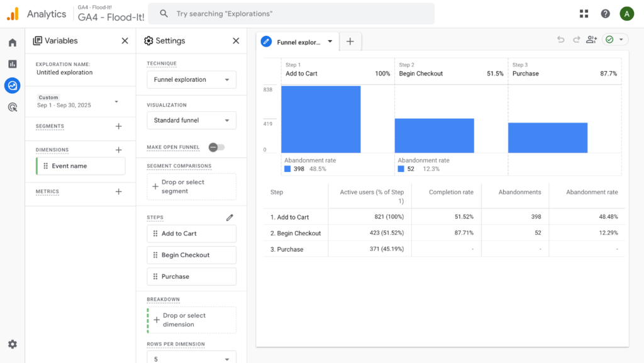Add a new exploration tab
Screen dimensions: 644x363
click(x=350, y=42)
